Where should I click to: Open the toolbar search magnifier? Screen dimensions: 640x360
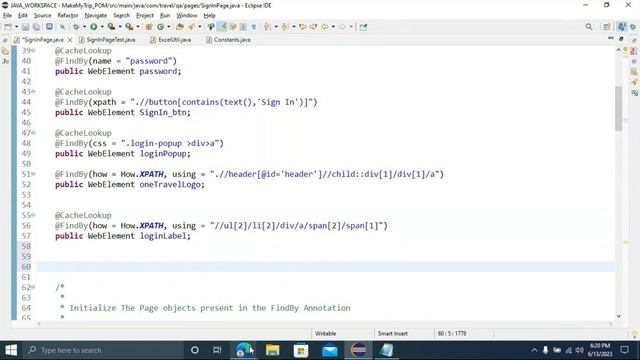click(x=589, y=27)
